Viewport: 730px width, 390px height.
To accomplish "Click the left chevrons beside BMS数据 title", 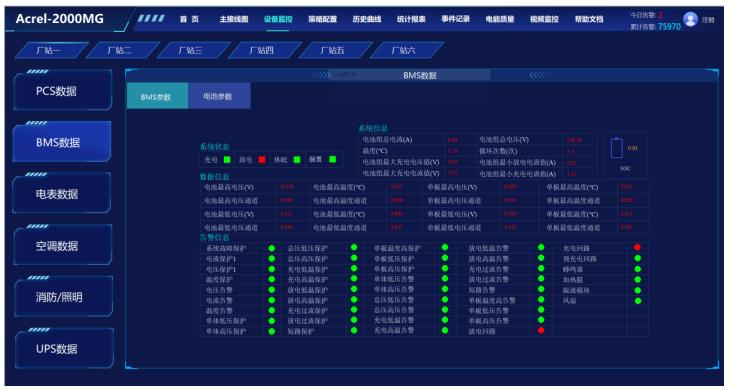I will 322,75.
